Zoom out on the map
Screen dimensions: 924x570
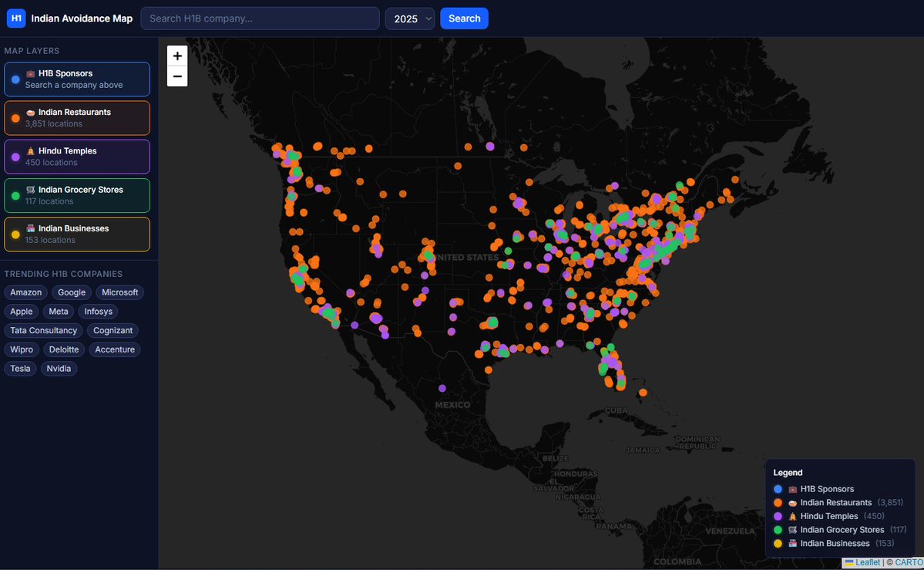tap(177, 76)
